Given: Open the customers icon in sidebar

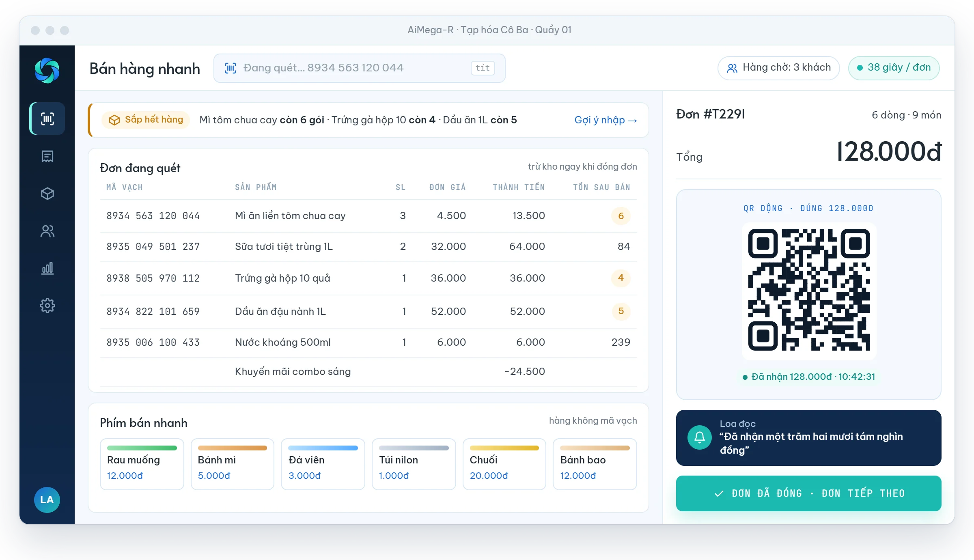Looking at the screenshot, I should [x=47, y=231].
